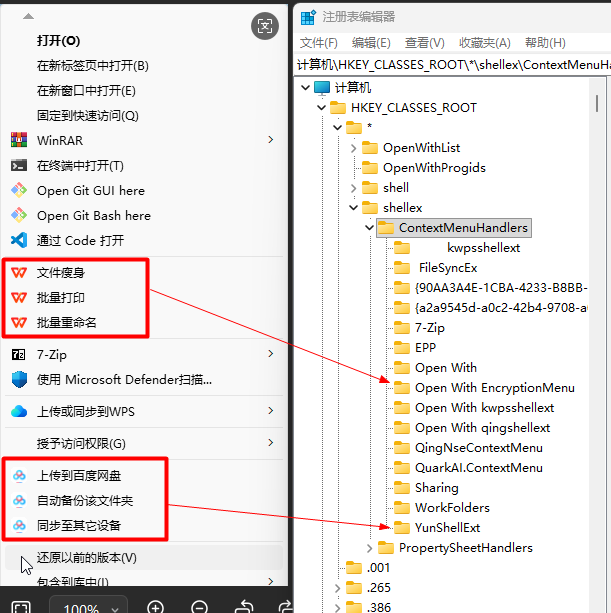Select the EPP key
611x613 pixels.
click(x=425, y=348)
